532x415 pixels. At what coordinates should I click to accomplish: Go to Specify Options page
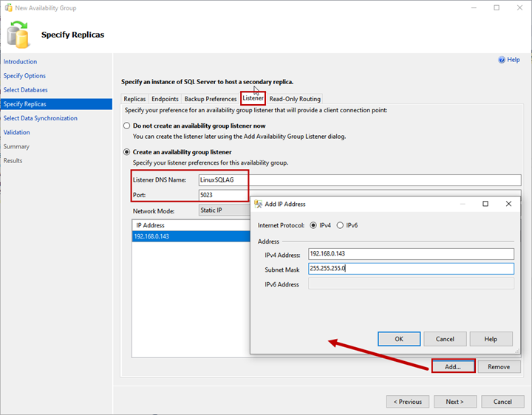(24, 76)
